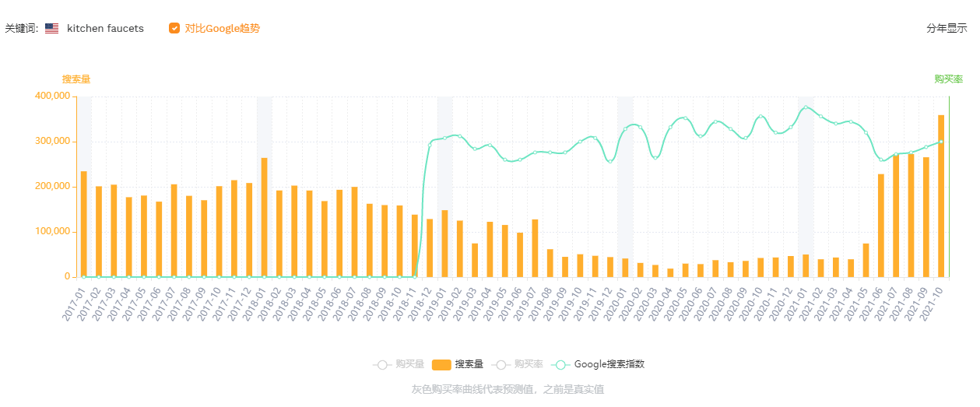Screen dimensions: 980x407
Task: Click the 购买率 legend circle marker
Action: point(502,364)
